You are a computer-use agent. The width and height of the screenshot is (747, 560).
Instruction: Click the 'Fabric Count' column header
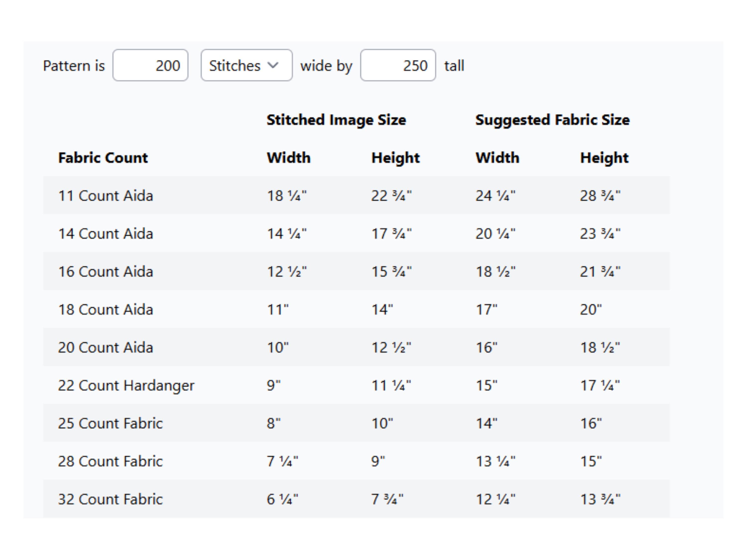[103, 158]
